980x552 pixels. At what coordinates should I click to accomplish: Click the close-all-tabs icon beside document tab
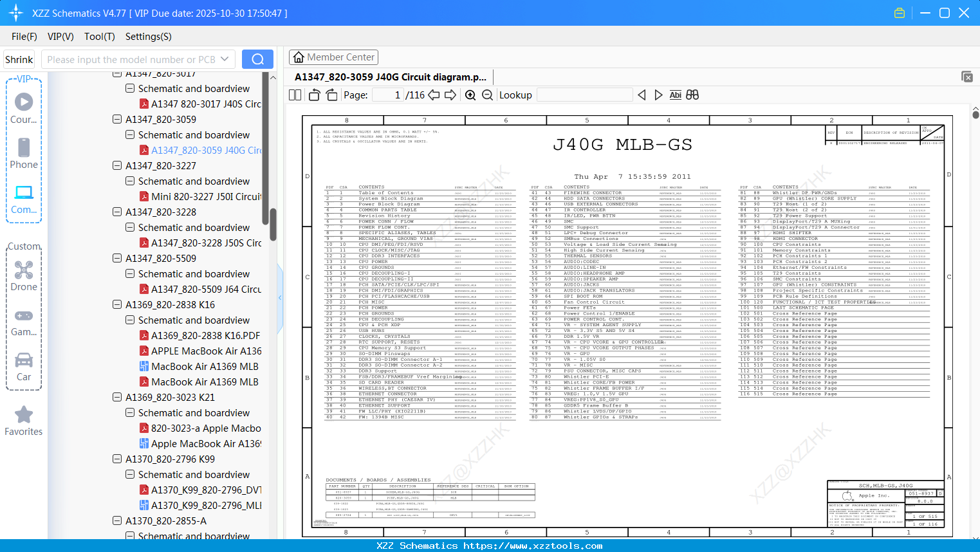(967, 77)
